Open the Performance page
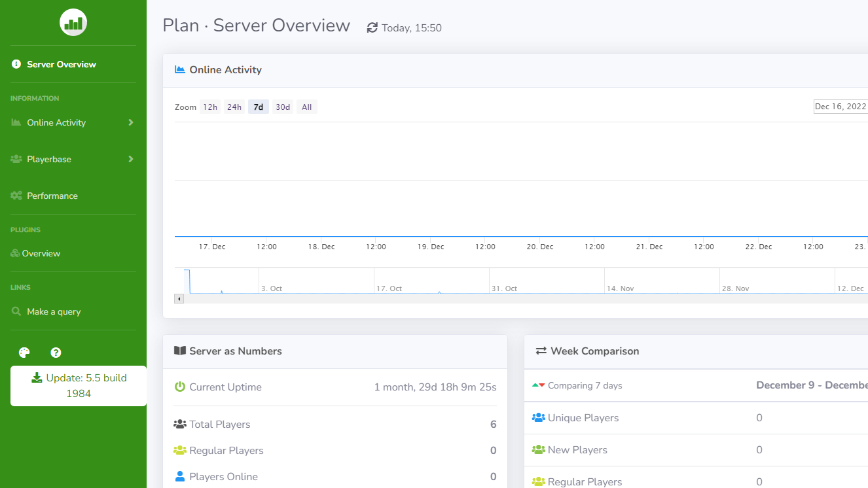Viewport: 868px width, 488px height. [52, 196]
